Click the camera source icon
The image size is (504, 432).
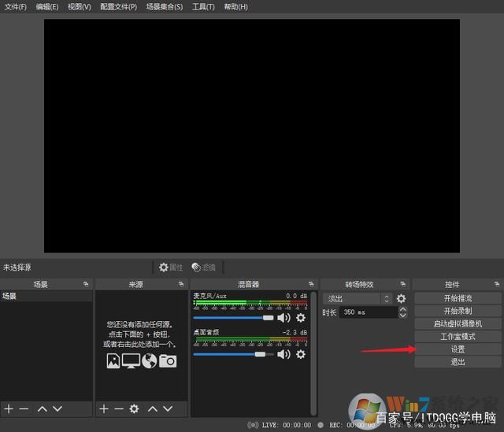coord(168,360)
